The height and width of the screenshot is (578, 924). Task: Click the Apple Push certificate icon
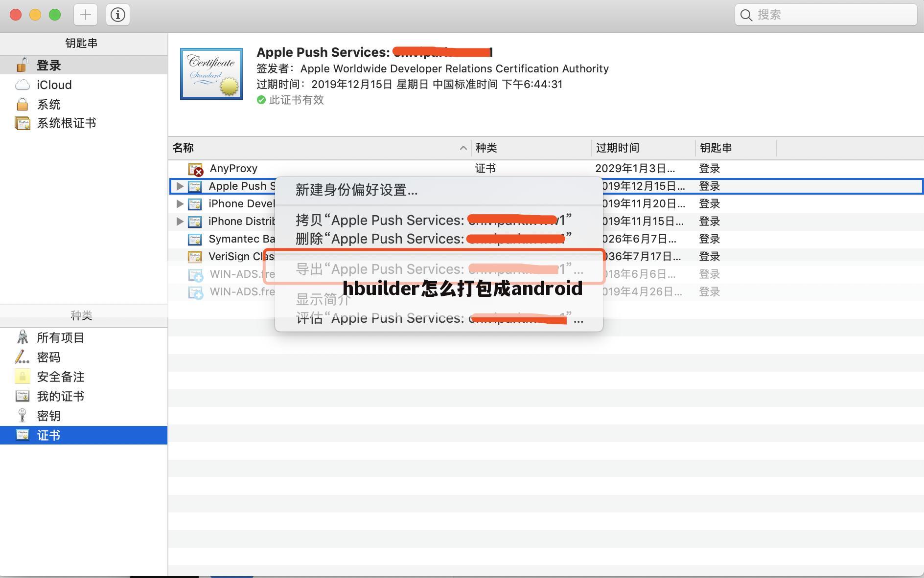coord(195,186)
